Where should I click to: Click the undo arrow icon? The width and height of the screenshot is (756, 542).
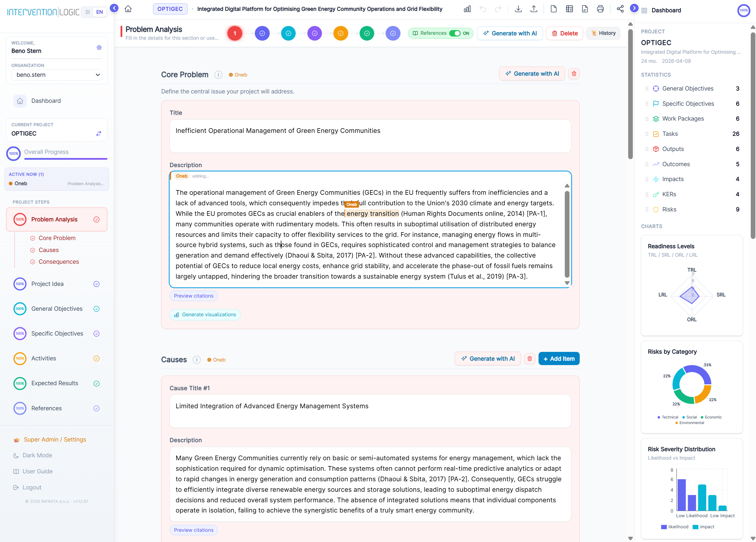[x=483, y=9]
